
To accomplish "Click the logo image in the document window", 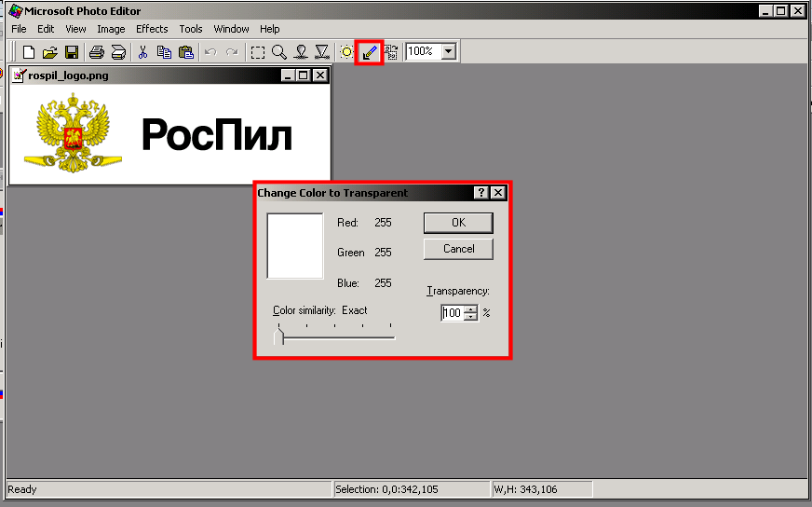I will click(169, 134).
